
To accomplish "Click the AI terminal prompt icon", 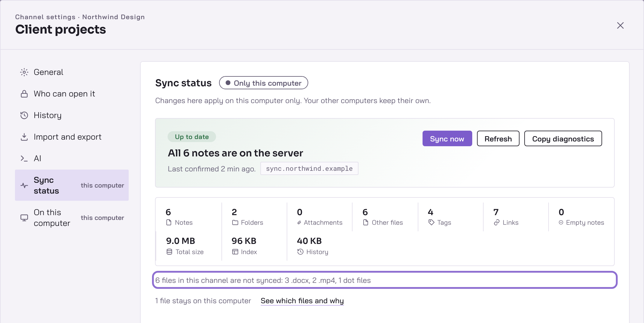I will pos(24,159).
